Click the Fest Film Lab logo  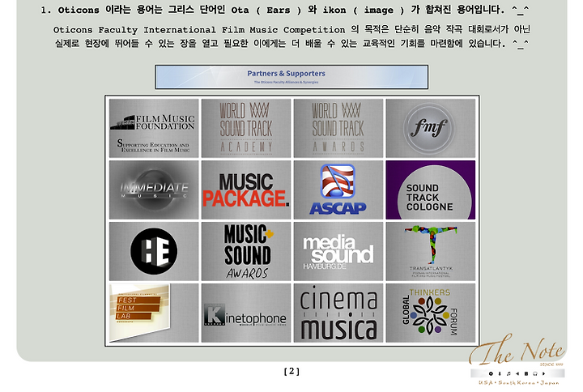coord(139,313)
